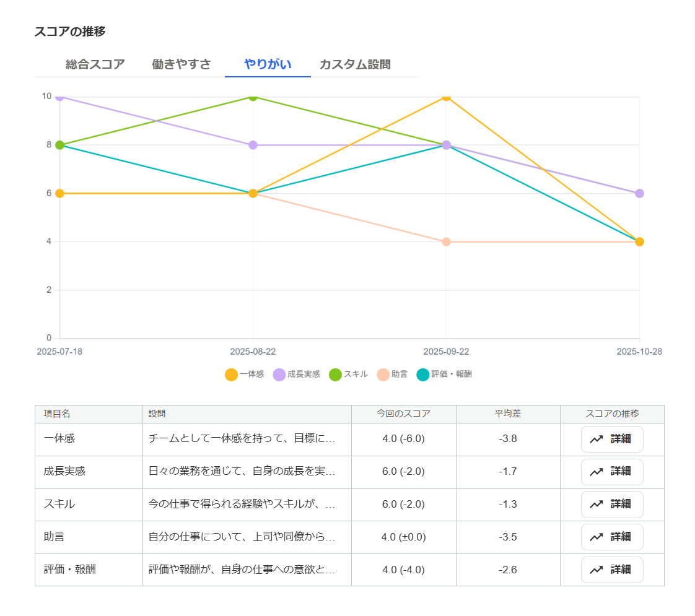The width and height of the screenshot is (695, 616).
Task: Click the question text starting 評価や報酬が
Action: pos(242,570)
